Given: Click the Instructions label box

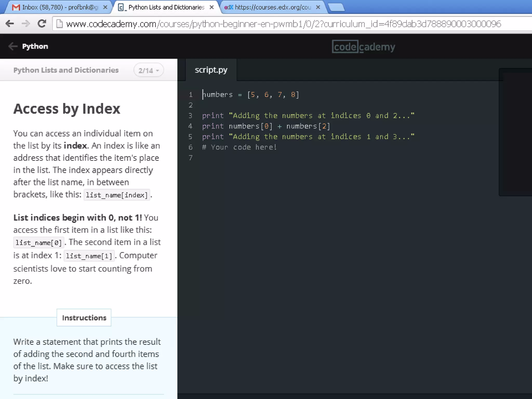Looking at the screenshot, I should tap(84, 317).
